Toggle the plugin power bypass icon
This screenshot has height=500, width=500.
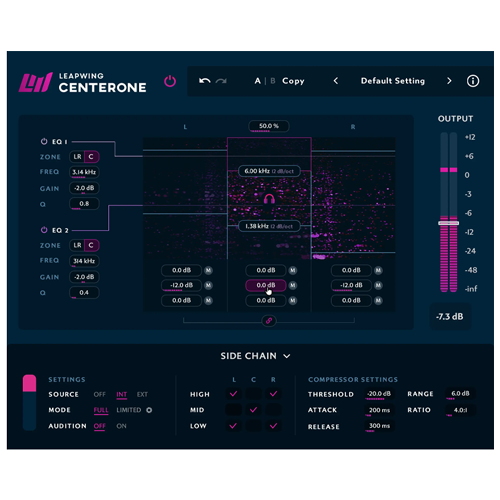170,81
